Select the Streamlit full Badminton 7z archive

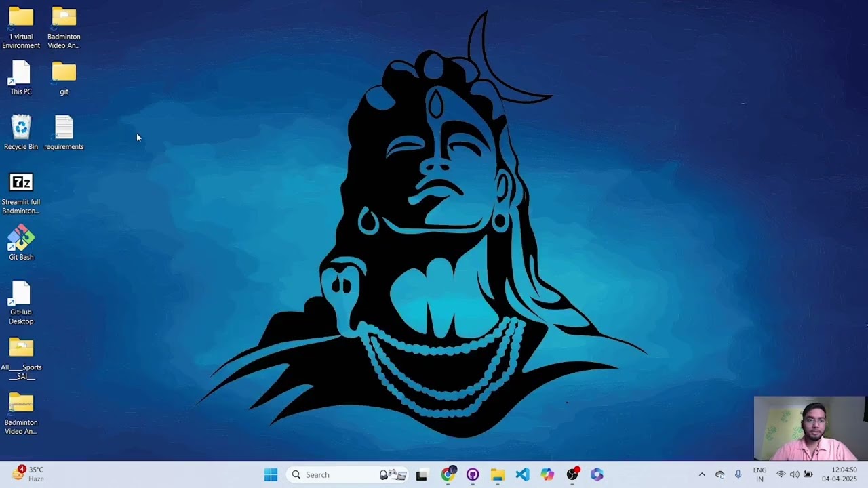tap(21, 193)
